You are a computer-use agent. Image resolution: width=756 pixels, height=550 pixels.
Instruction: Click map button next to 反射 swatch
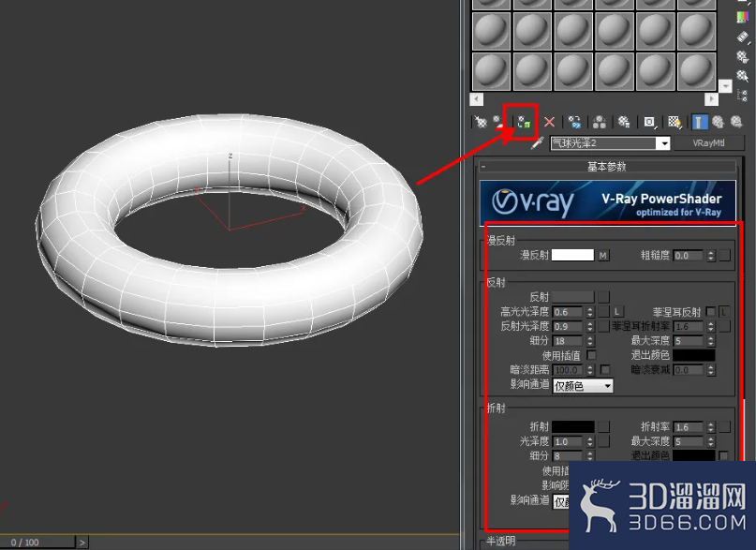603,297
